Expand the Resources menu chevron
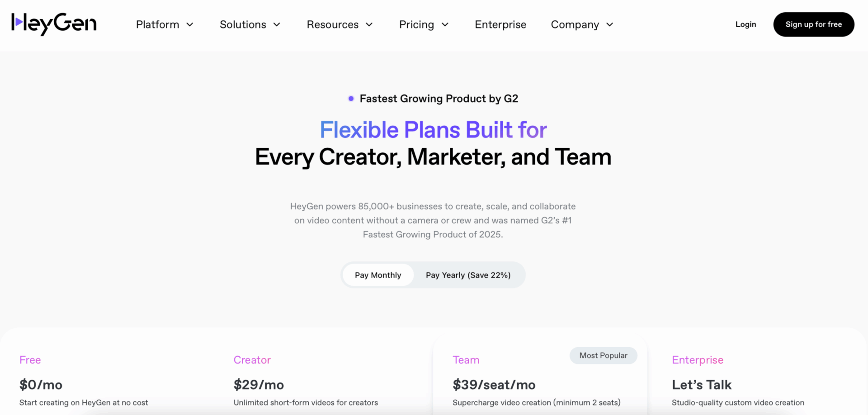This screenshot has height=415, width=868. [x=369, y=24]
